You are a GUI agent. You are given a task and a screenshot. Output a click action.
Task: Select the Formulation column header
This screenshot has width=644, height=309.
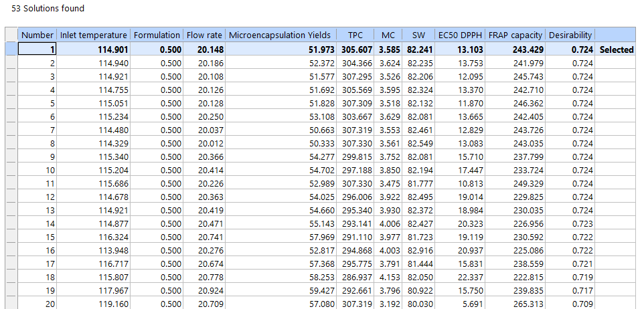click(157, 35)
